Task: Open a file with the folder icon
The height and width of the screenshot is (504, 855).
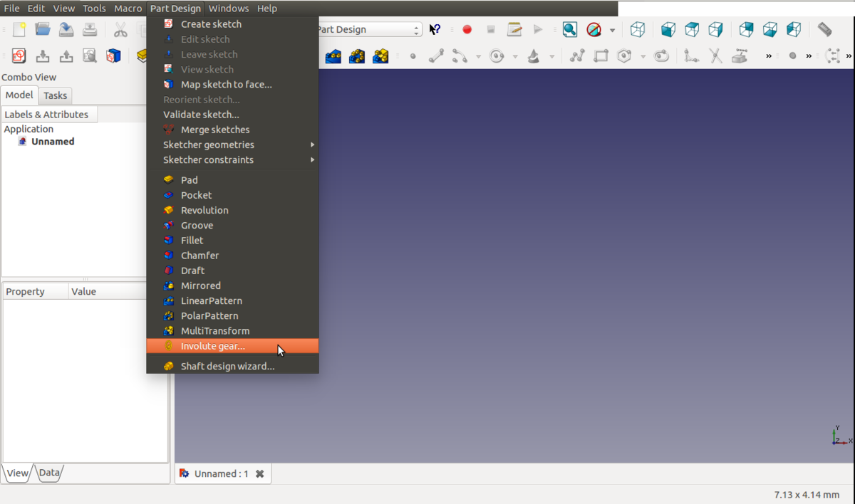Action: click(43, 29)
